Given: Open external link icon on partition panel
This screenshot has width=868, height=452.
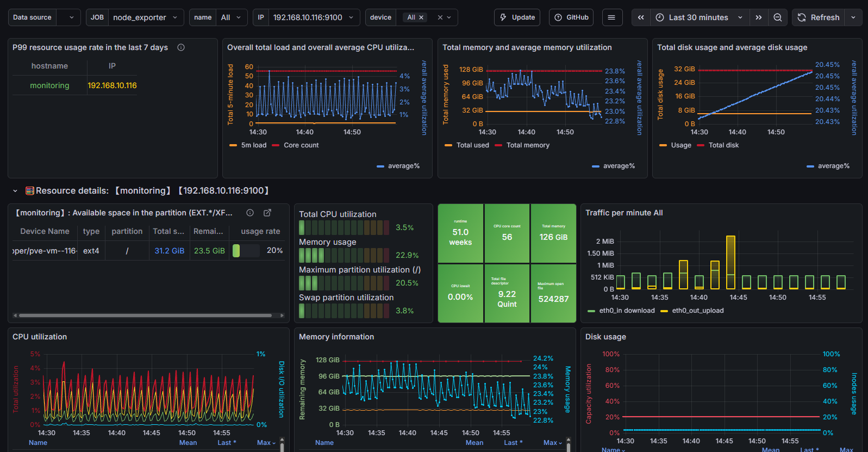Looking at the screenshot, I should coord(267,213).
